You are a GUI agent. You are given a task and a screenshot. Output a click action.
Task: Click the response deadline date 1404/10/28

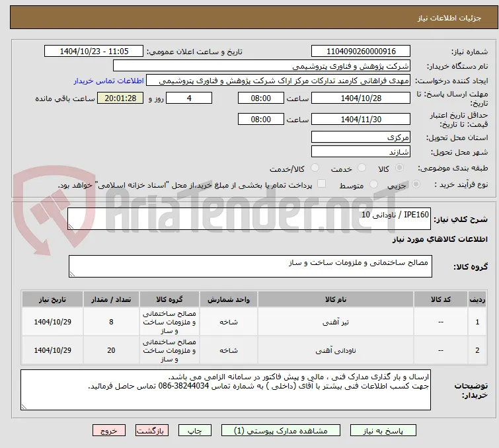[x=361, y=98]
